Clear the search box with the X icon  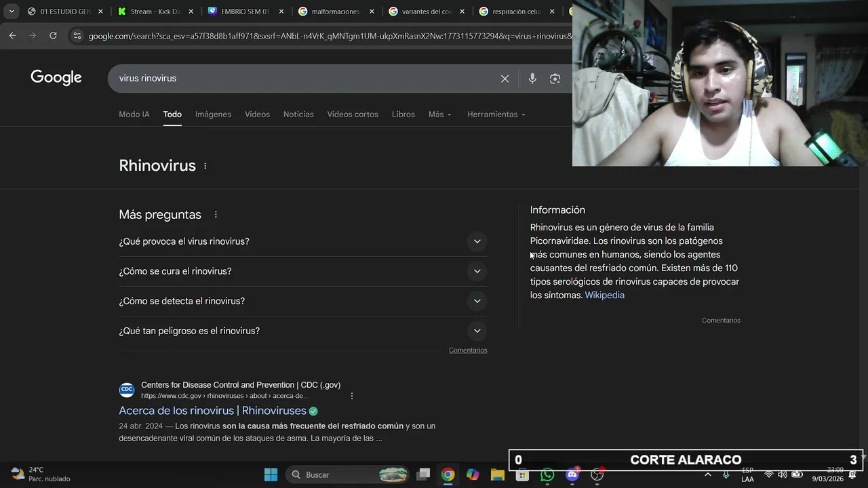(505, 79)
